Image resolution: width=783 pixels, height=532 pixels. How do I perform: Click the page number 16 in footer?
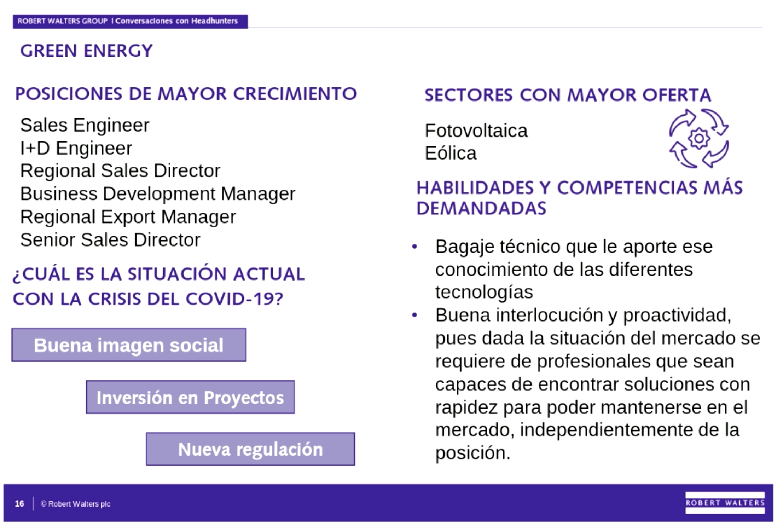(x=19, y=503)
